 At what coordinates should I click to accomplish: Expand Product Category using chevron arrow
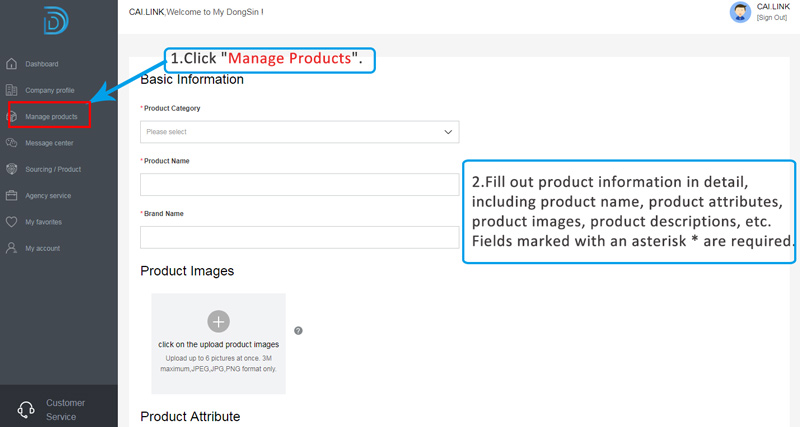[448, 132]
